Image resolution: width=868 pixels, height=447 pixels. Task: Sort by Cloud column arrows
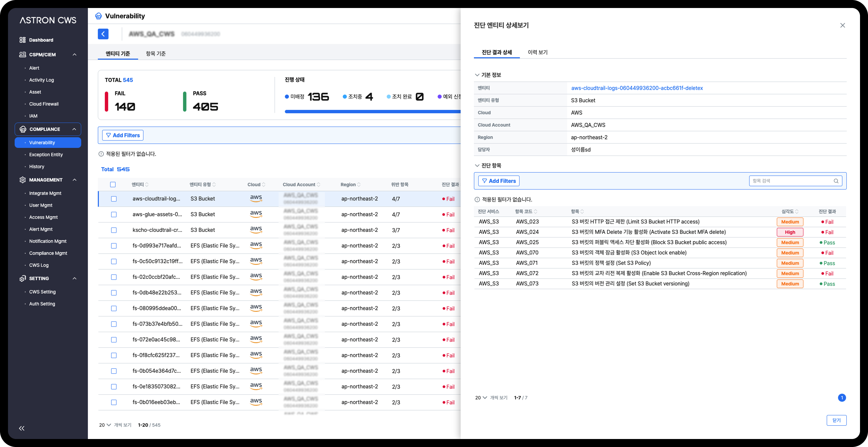click(x=264, y=185)
